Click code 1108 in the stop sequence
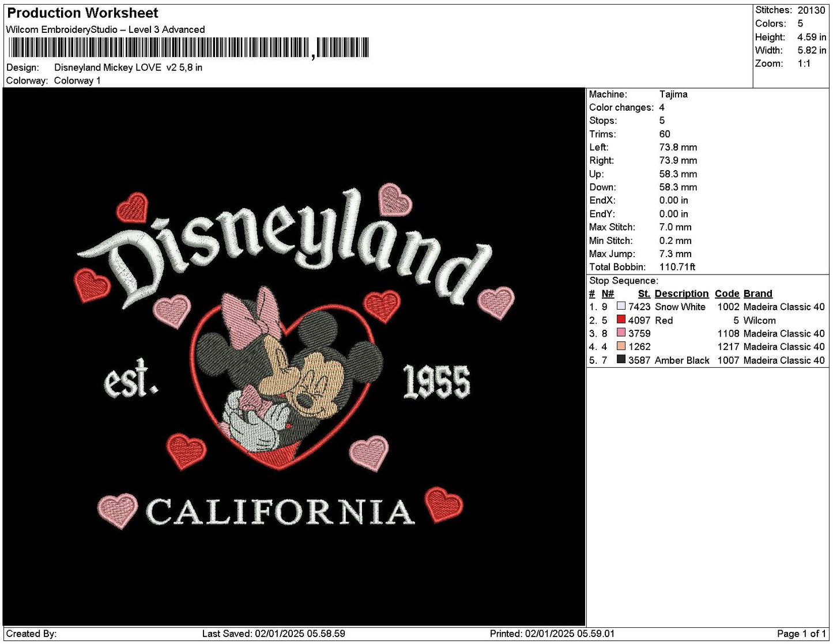This screenshot has height=644, width=833. (728, 333)
